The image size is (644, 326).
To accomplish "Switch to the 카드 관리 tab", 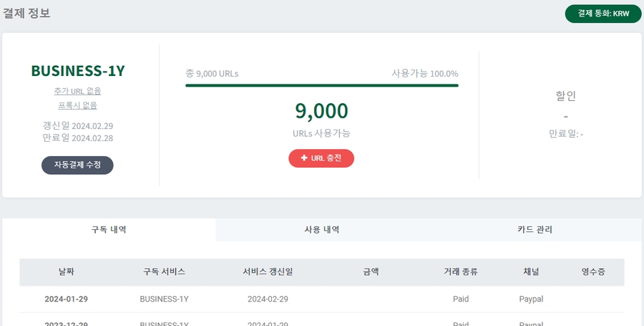I will coord(535,230).
